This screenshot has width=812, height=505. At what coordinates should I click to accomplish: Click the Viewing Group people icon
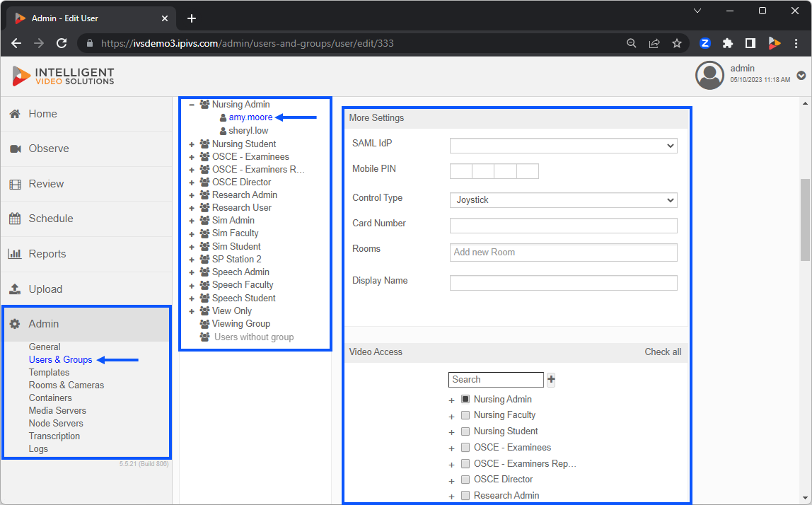tap(204, 324)
